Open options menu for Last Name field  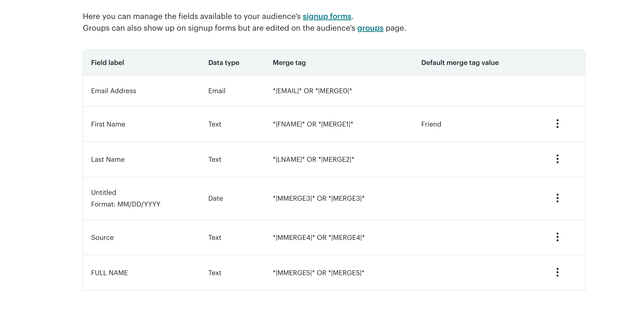tap(557, 159)
